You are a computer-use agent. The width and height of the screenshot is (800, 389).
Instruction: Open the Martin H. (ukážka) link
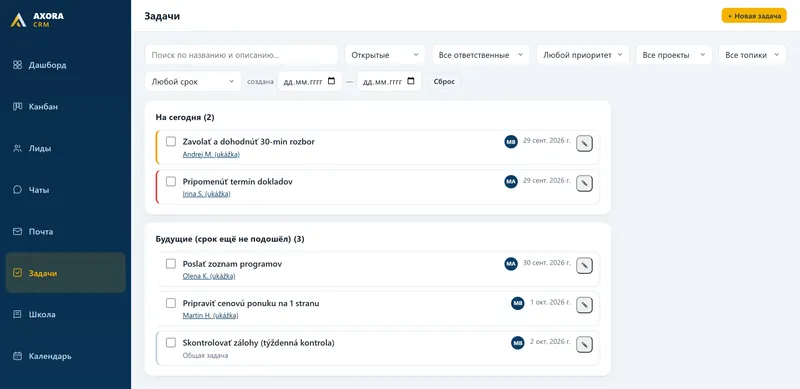pyautogui.click(x=210, y=315)
